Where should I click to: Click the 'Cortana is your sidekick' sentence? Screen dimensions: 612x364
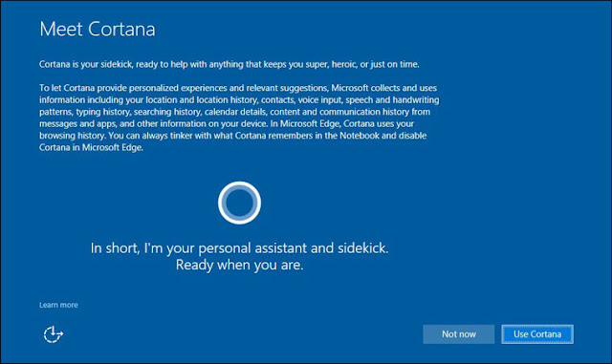(x=229, y=64)
